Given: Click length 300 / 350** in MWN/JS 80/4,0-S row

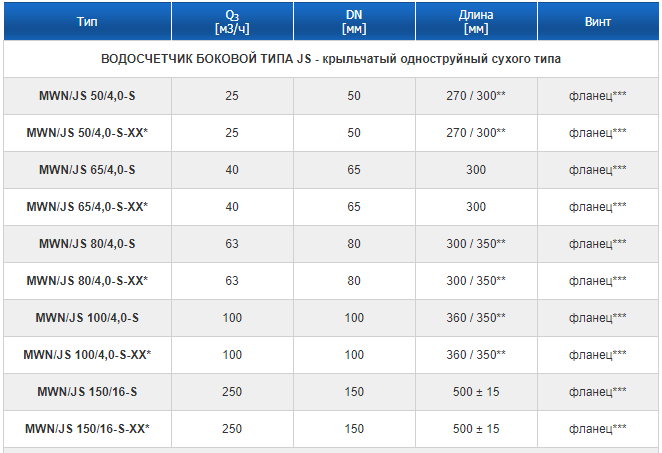Looking at the screenshot, I should (476, 244).
